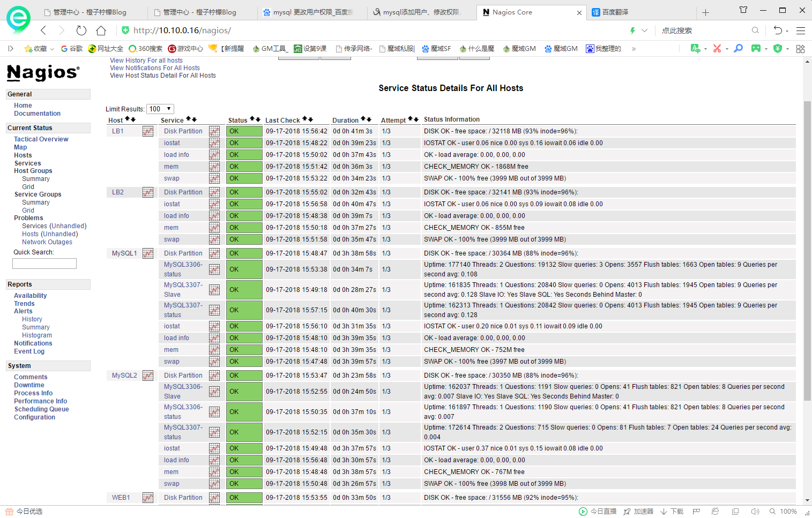
Task: Sort ascending by Status column
Action: click(x=252, y=119)
